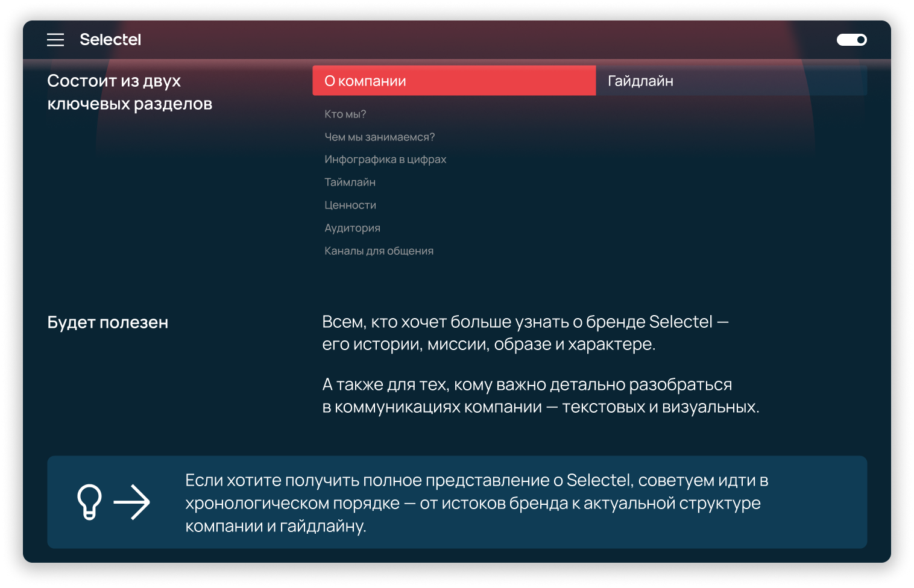This screenshot has height=588, width=914.
Task: Open Инфографика в цифрах
Action: point(386,159)
